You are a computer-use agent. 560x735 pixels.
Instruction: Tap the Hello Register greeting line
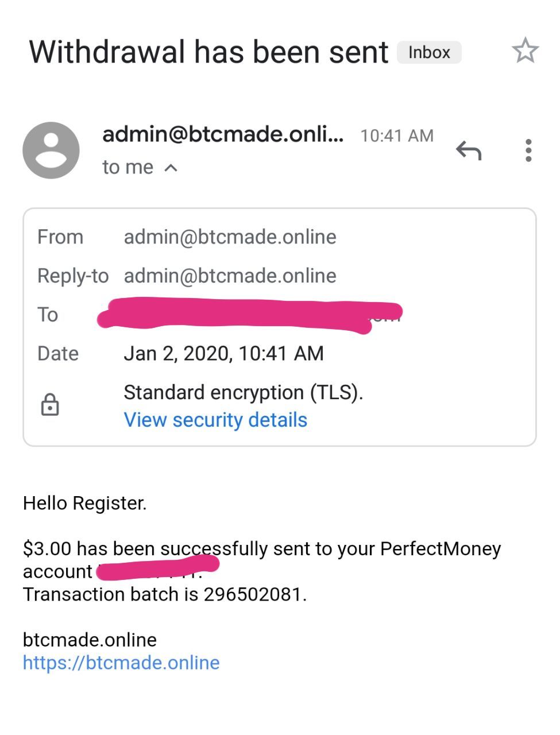84,504
